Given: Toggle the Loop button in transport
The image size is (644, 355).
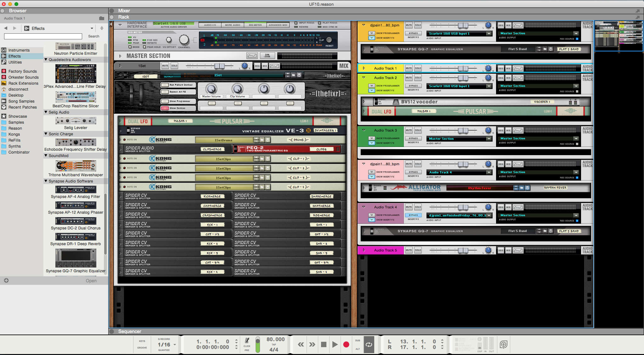Looking at the screenshot, I should coord(369,345).
